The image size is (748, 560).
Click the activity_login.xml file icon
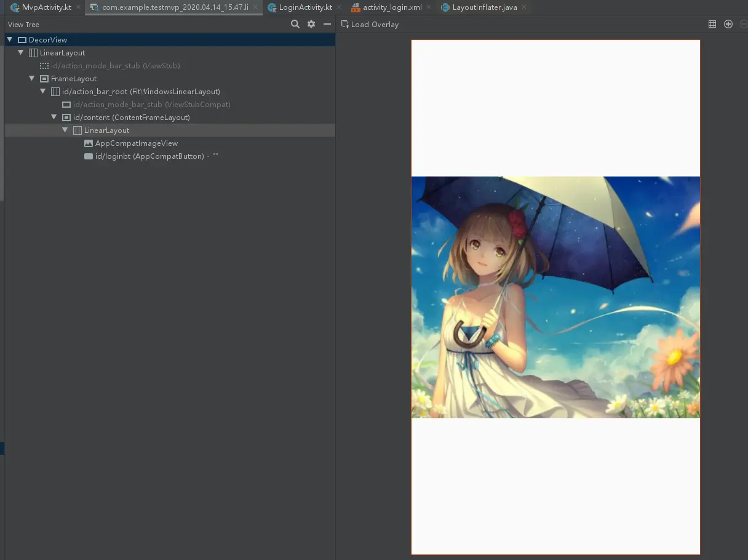(356, 7)
